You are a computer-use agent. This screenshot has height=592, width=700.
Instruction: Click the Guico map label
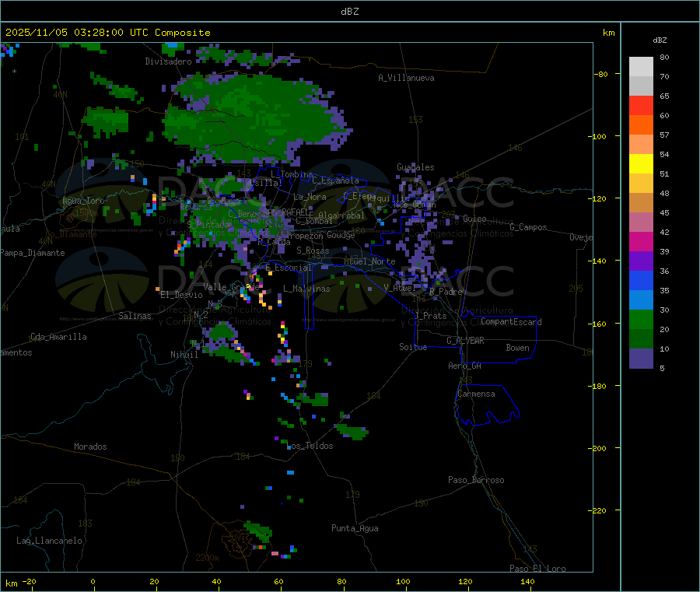[x=474, y=219]
